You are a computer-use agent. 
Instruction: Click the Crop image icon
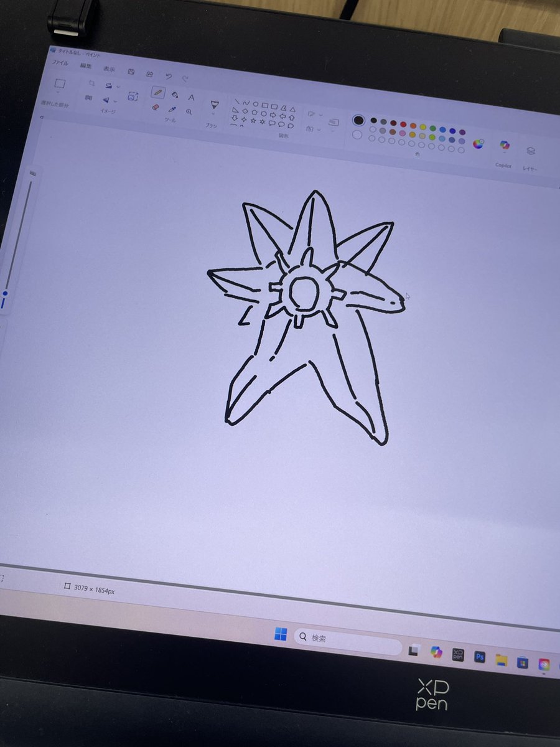point(91,83)
